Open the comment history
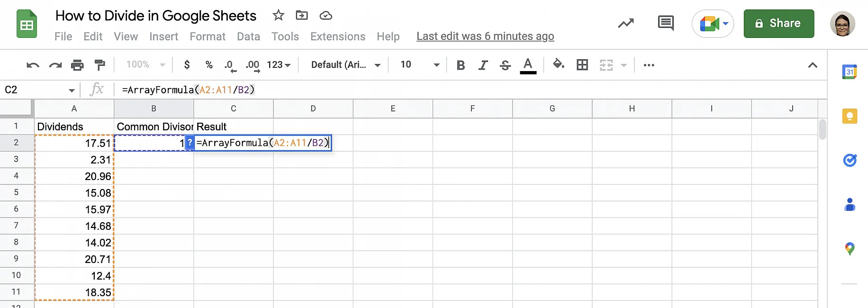This screenshot has width=868, height=308. (666, 23)
